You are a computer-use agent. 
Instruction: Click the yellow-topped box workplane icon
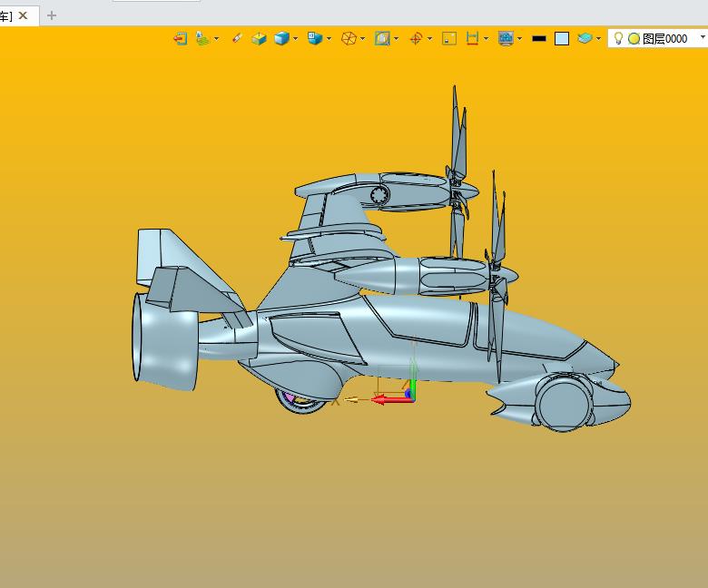pos(260,38)
